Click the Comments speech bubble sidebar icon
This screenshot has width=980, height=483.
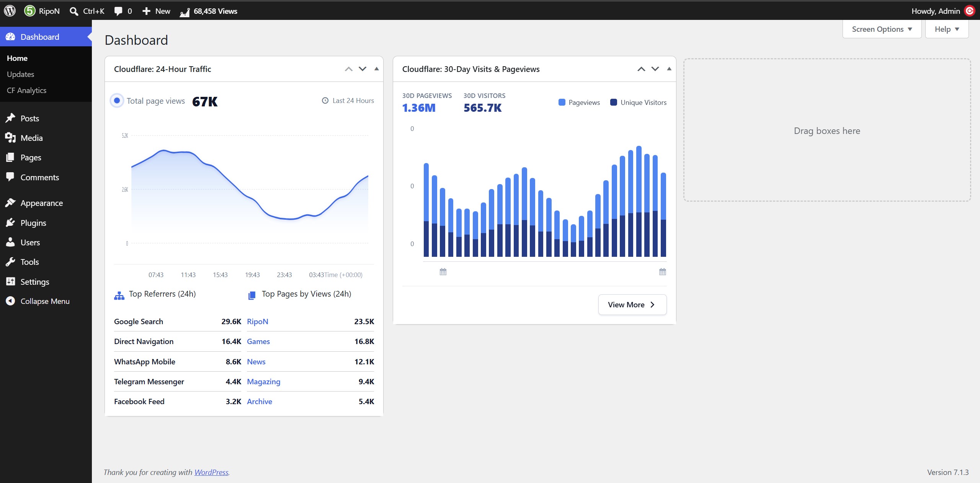click(x=10, y=177)
